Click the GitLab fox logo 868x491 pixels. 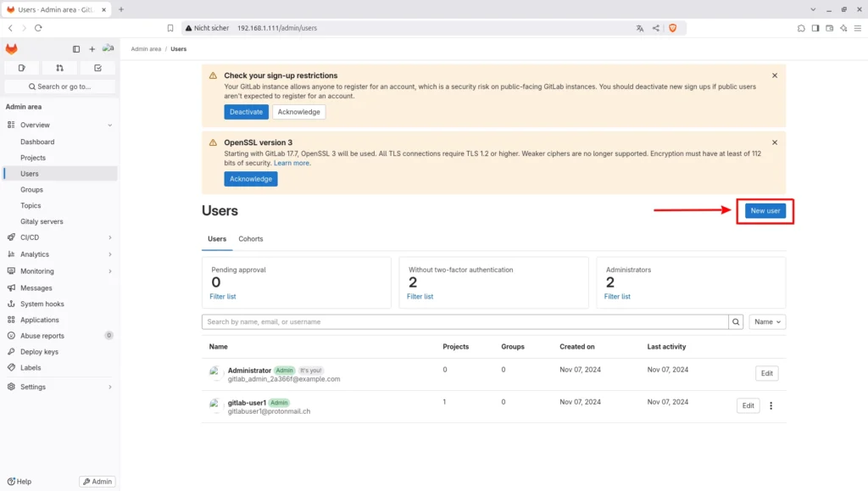click(11, 49)
